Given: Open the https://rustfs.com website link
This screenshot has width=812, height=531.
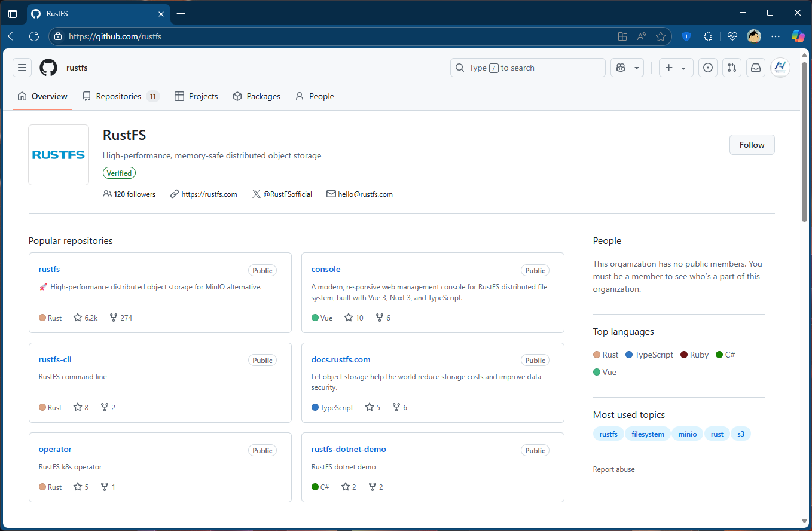Looking at the screenshot, I should click(x=209, y=194).
